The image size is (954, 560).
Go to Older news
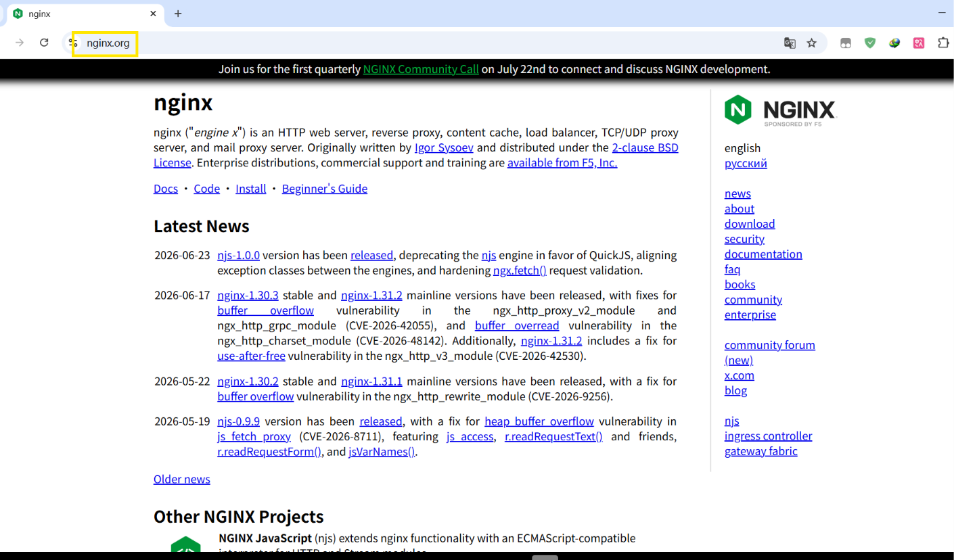point(182,479)
